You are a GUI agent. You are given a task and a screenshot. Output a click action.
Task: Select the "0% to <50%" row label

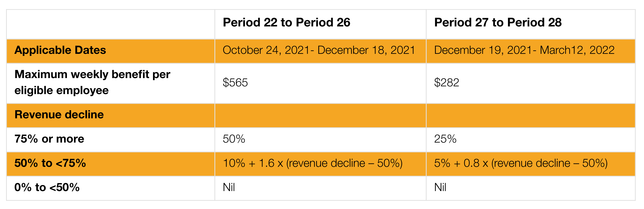tap(47, 187)
